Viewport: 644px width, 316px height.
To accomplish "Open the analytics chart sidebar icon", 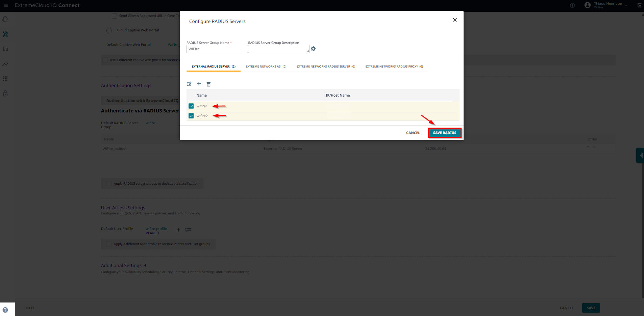I will [5, 64].
